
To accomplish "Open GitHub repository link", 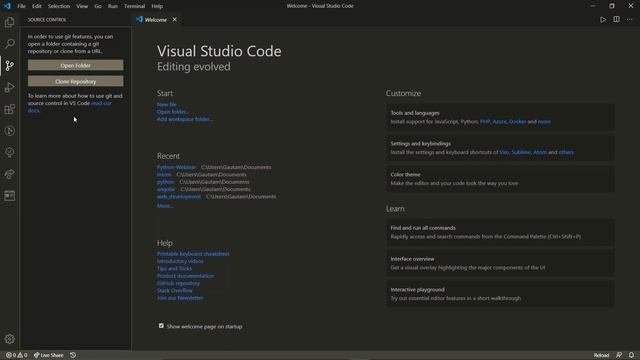I will pos(178,283).
